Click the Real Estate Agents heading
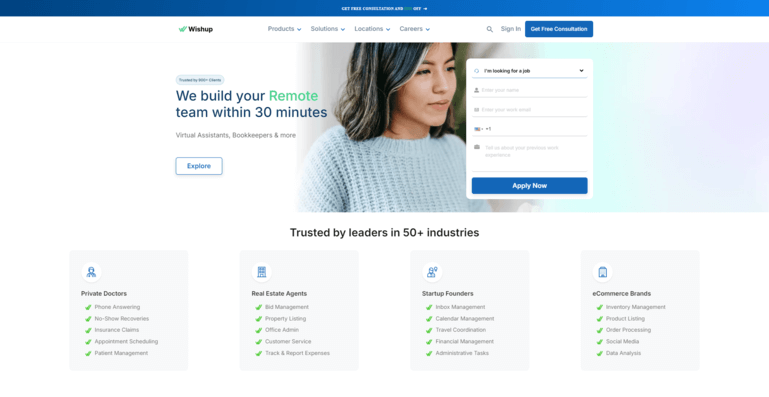 pyautogui.click(x=279, y=293)
